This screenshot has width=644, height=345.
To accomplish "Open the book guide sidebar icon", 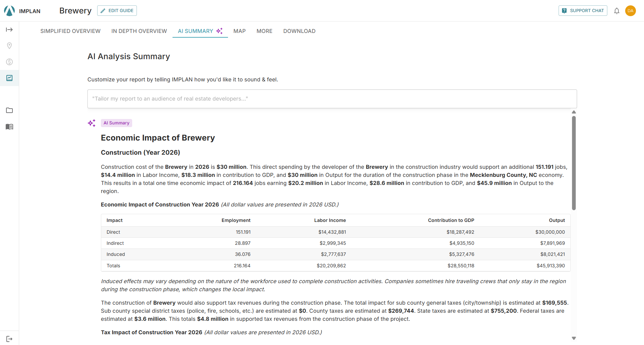I will pyautogui.click(x=9, y=127).
